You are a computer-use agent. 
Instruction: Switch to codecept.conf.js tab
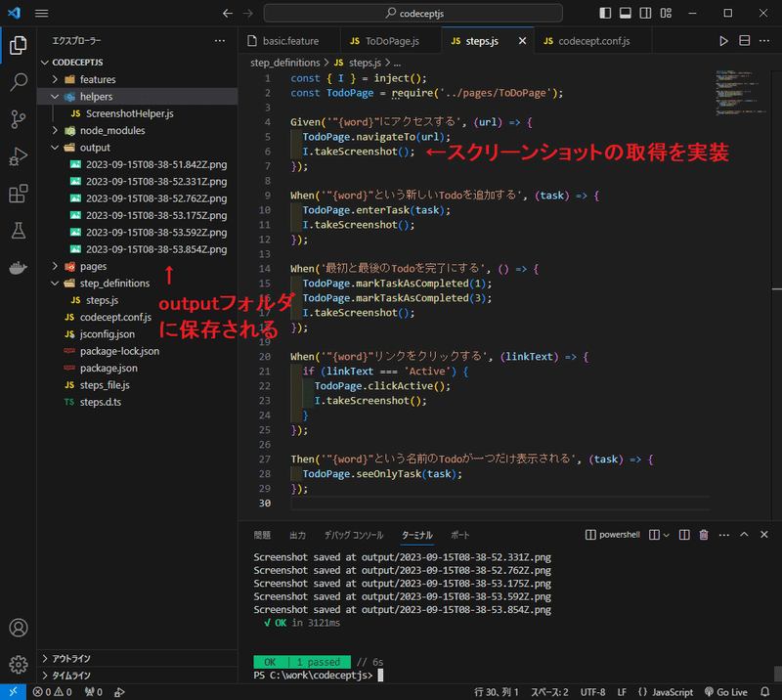coord(593,41)
